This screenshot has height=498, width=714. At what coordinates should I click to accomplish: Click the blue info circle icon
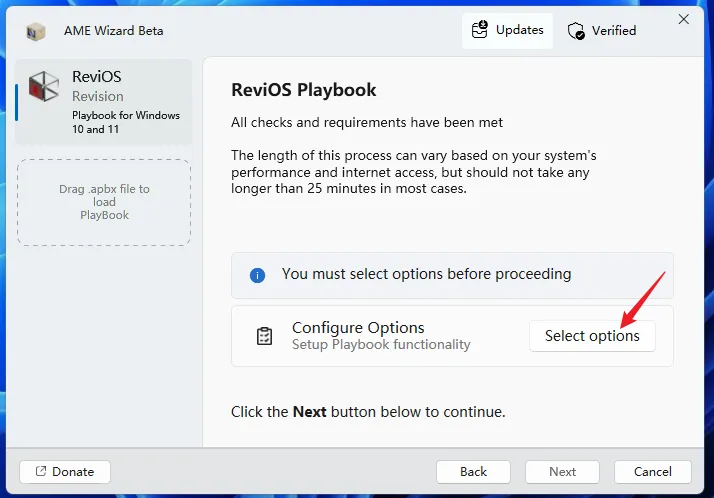click(257, 274)
